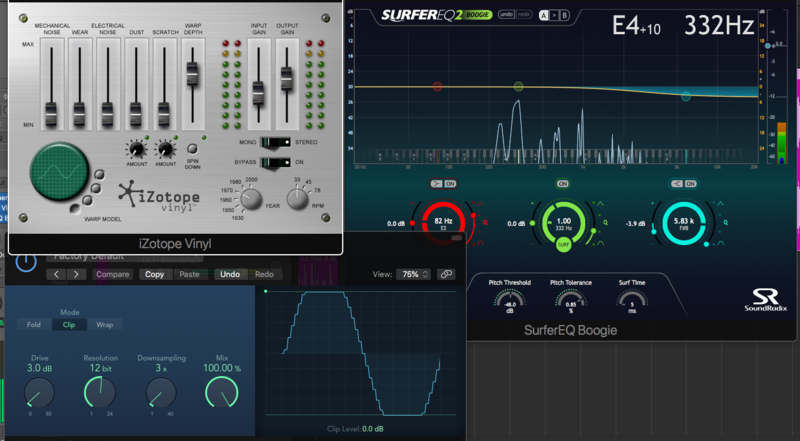This screenshot has width=800, height=441.
Task: Select the red EQ band node on graph
Action: click(x=437, y=87)
